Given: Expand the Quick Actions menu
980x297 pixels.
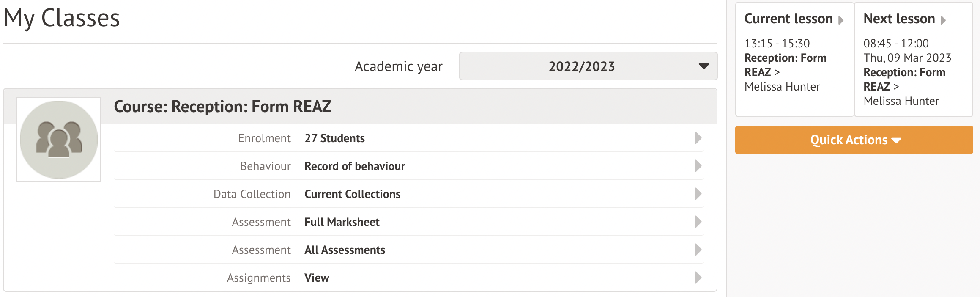Looking at the screenshot, I should coord(854,140).
